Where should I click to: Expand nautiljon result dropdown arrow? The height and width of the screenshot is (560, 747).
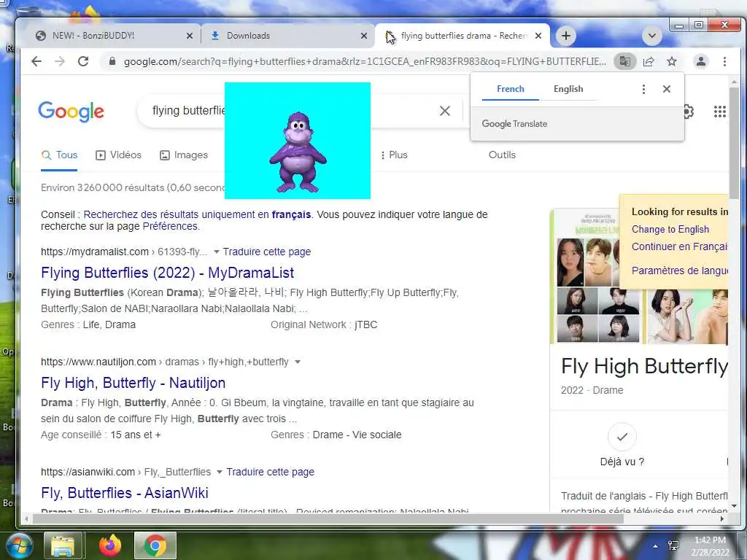click(x=298, y=362)
